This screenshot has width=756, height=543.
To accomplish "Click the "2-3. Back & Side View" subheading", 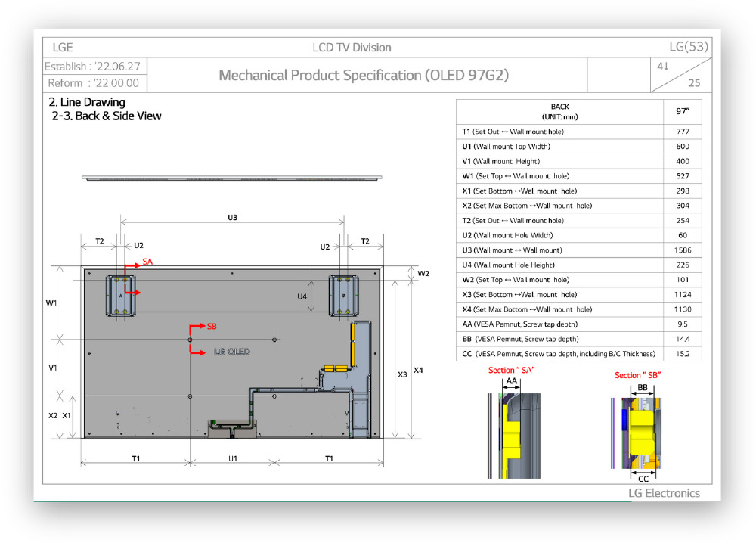I will coord(107,116).
